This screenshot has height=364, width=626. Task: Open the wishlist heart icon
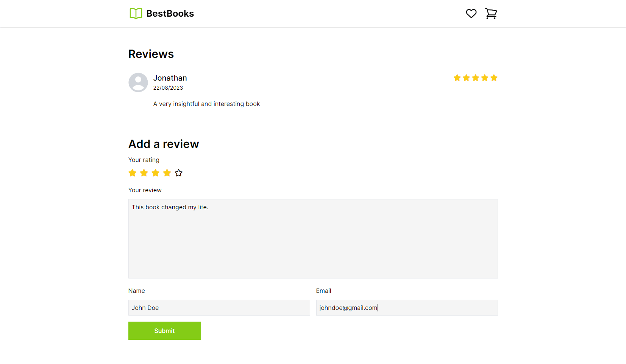click(471, 14)
